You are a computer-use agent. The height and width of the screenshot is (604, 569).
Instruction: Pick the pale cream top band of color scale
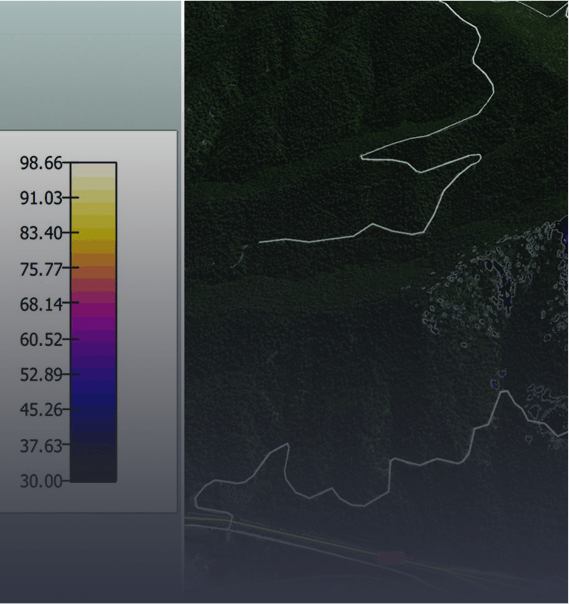click(x=94, y=170)
